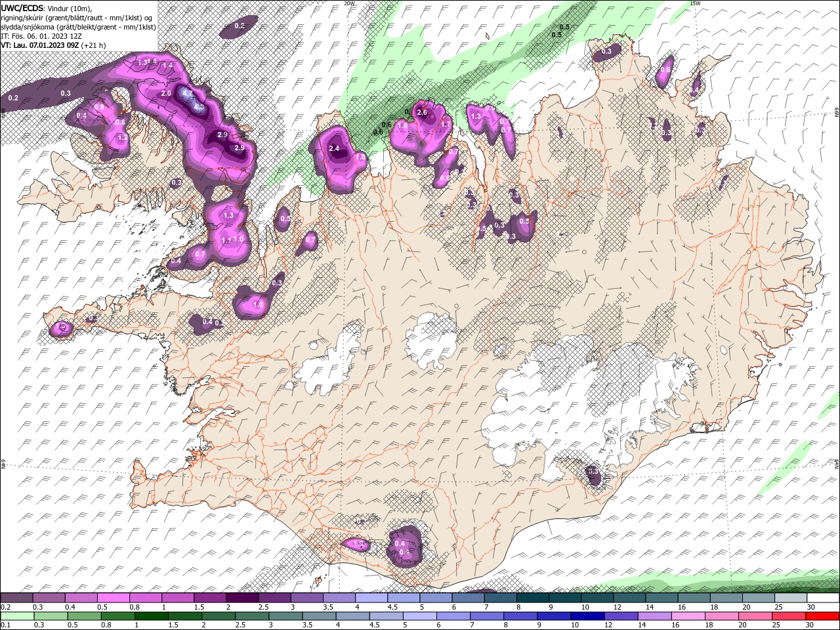This screenshot has width=840, height=630.
Task: Click the '2.0' value on the map
Action: [x=166, y=93]
